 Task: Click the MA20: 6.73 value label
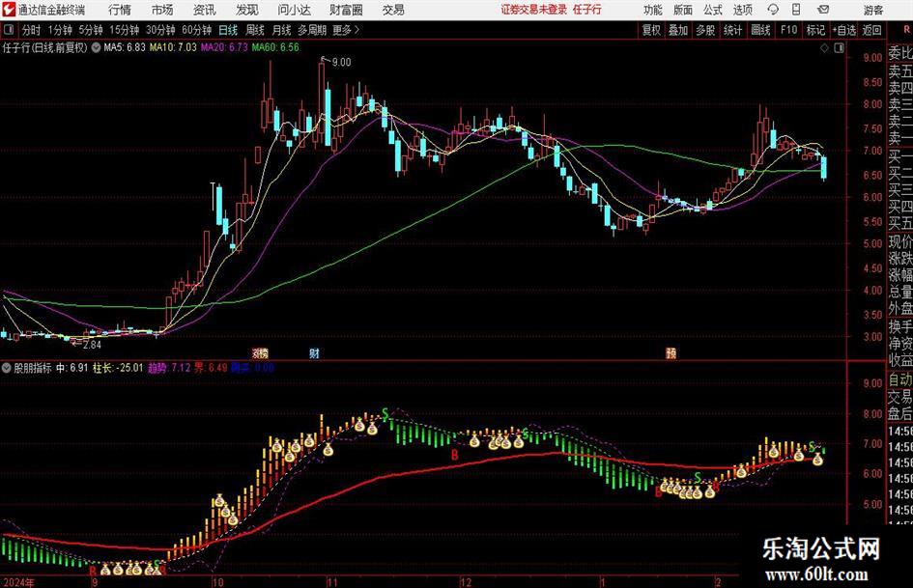pyautogui.click(x=224, y=47)
